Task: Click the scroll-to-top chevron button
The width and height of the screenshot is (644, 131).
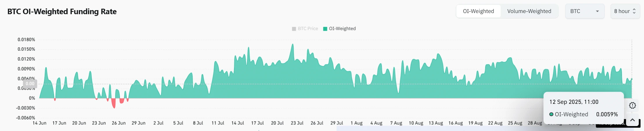Action: (x=633, y=120)
